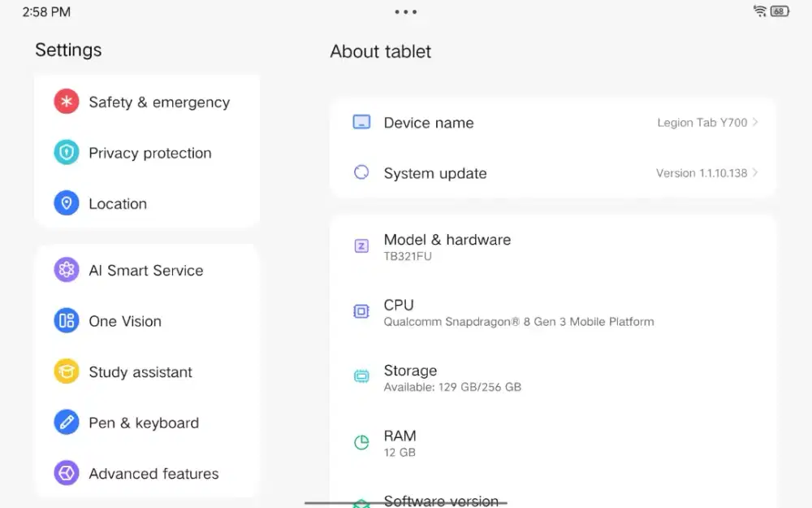
Task: Tap the AI Smart Service atom icon
Action: (67, 270)
